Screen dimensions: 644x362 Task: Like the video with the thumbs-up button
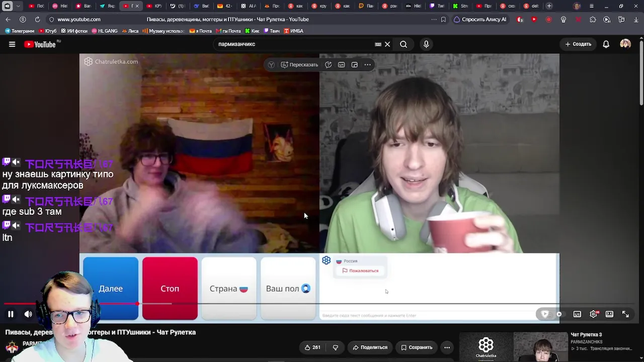[312, 347]
